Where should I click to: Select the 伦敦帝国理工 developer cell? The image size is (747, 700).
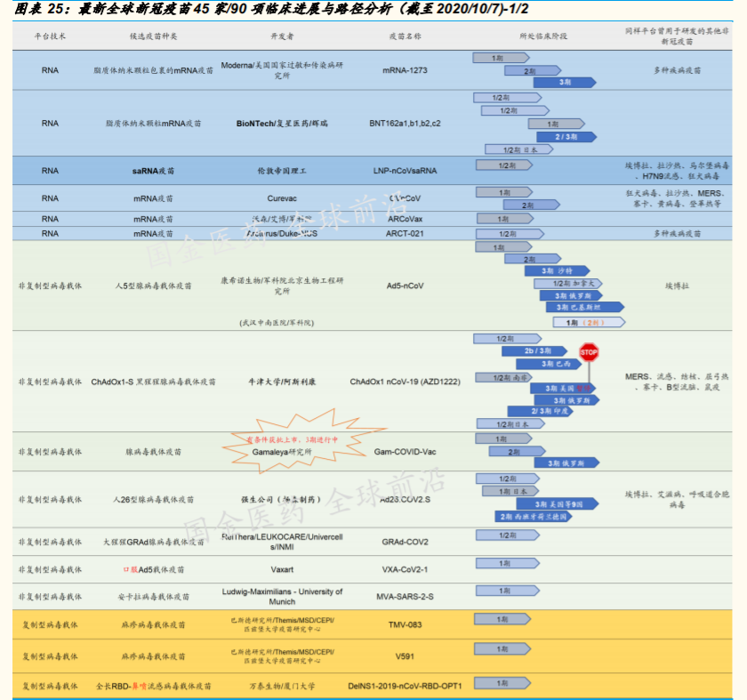(x=282, y=171)
